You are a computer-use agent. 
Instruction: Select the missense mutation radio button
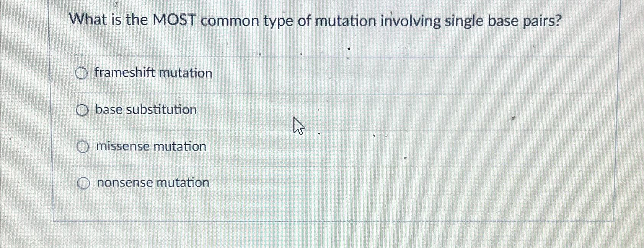coord(83,147)
